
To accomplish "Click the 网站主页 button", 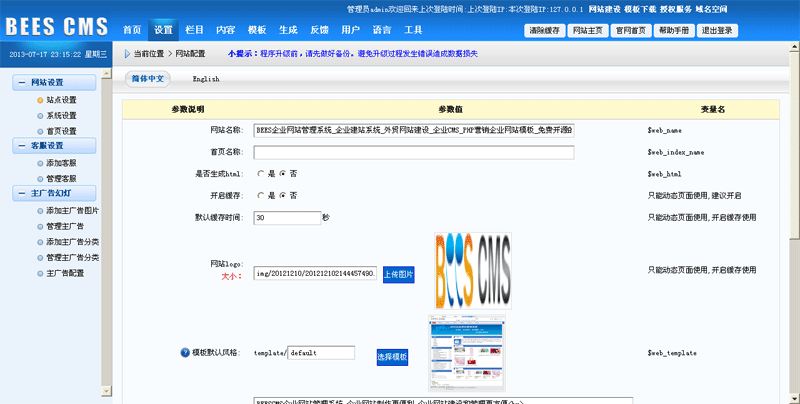I will (588, 31).
